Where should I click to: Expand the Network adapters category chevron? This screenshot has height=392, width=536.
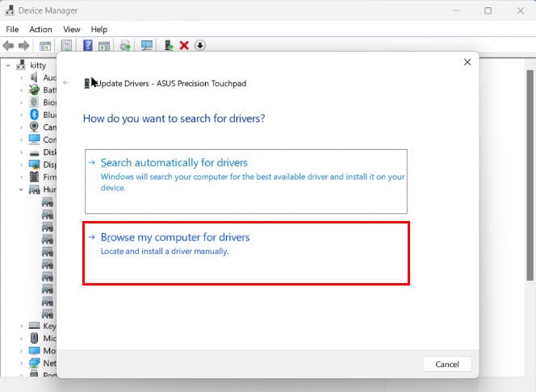21,363
